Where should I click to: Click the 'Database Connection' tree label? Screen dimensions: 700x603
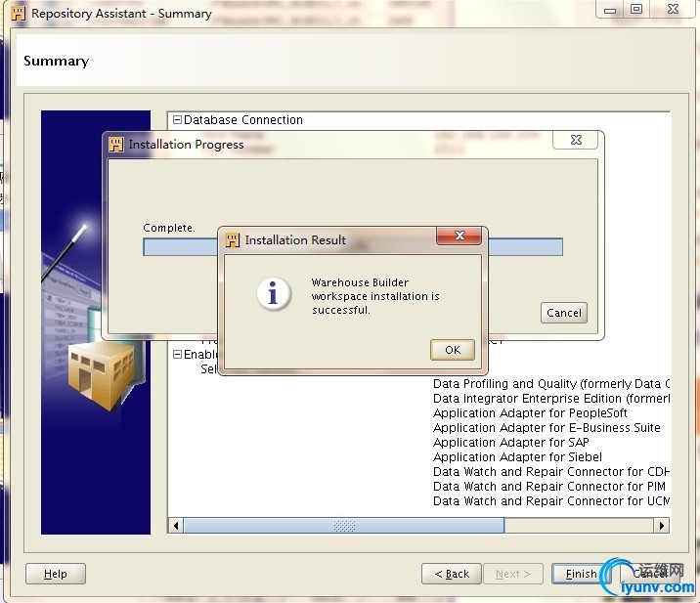tap(243, 120)
